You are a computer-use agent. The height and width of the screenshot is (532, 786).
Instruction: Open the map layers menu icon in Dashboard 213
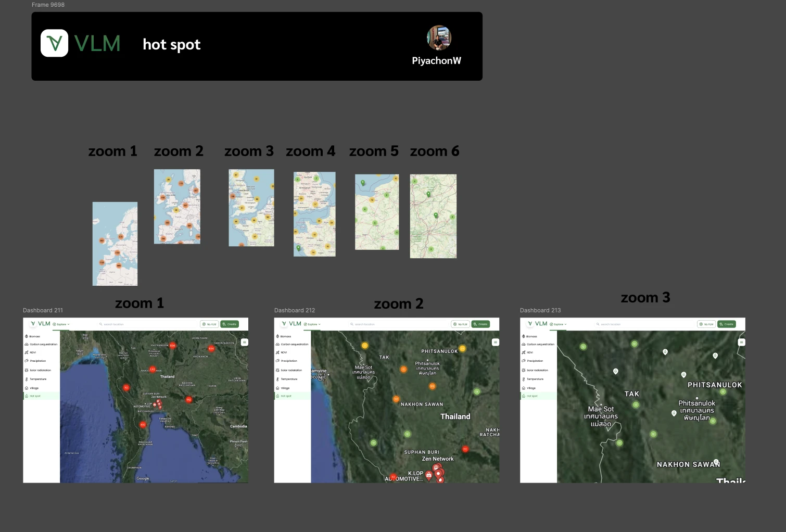pyautogui.click(x=742, y=342)
